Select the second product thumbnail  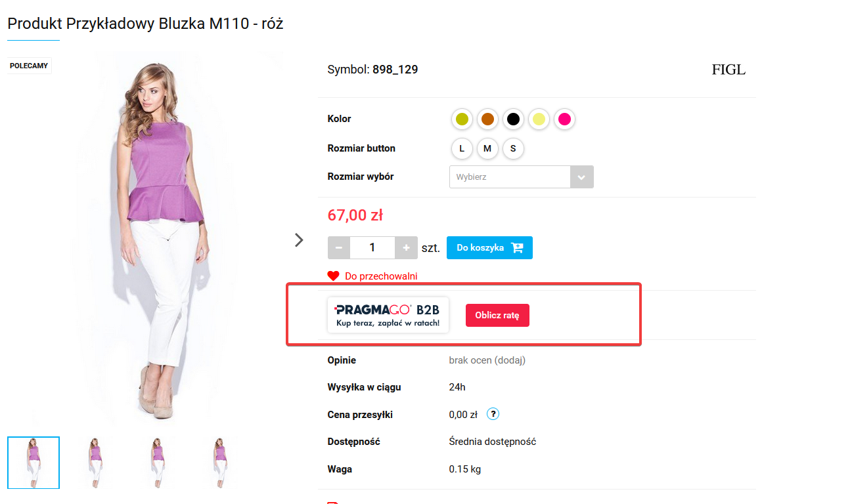tap(96, 463)
